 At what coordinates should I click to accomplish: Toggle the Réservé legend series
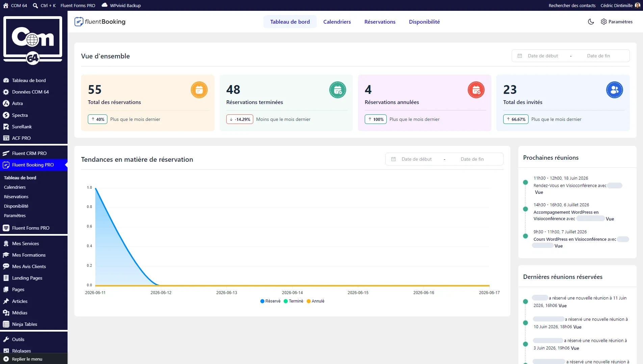[x=271, y=301]
